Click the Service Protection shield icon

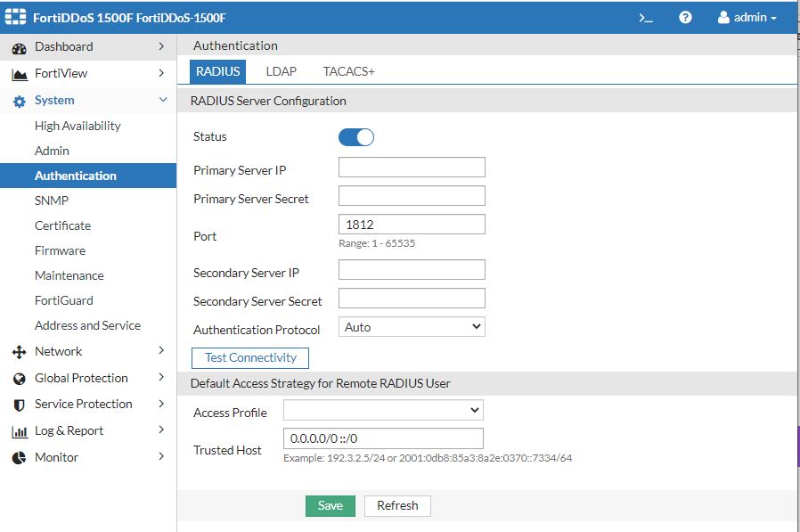[x=19, y=405]
